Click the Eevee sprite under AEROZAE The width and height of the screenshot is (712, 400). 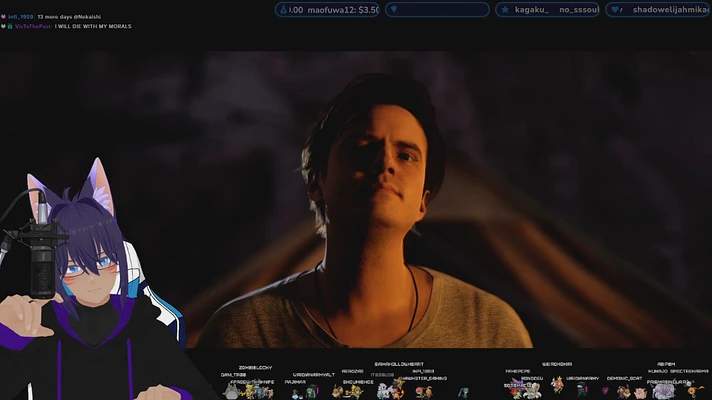click(337, 391)
